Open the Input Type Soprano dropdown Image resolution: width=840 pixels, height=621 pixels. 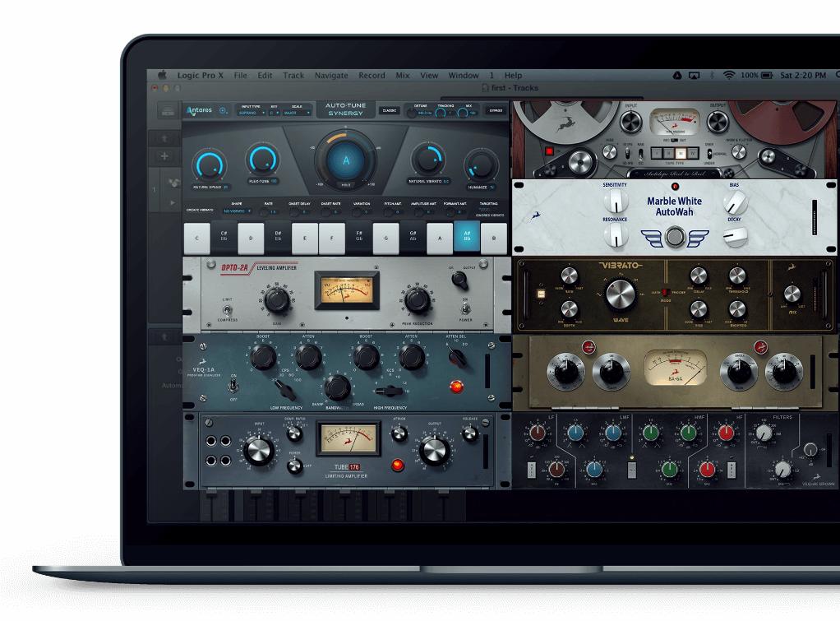coord(251,113)
